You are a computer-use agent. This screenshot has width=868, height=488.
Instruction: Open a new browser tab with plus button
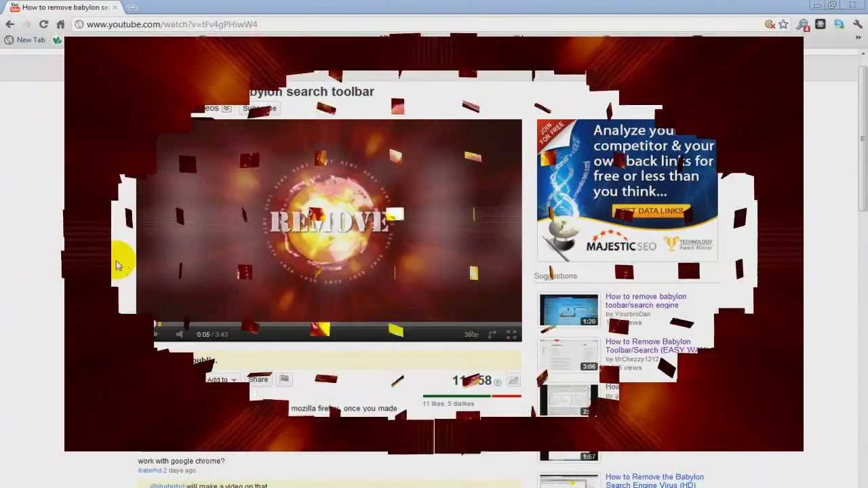(132, 7)
